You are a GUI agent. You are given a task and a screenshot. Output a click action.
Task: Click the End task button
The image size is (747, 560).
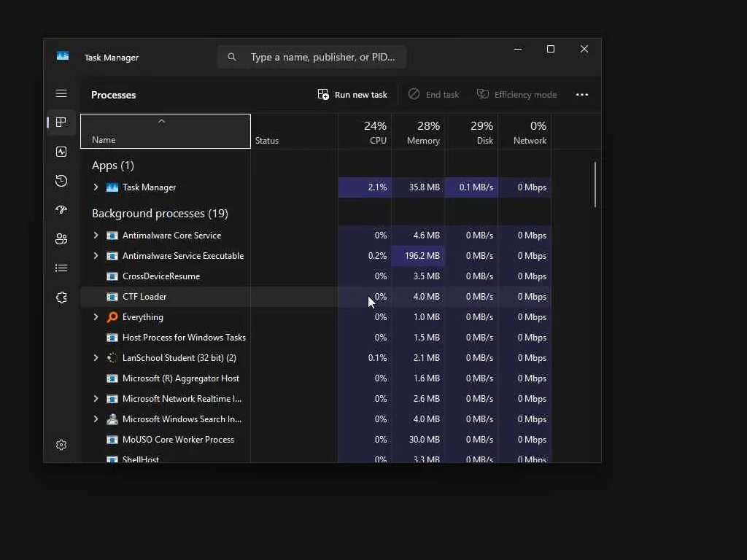pos(433,95)
